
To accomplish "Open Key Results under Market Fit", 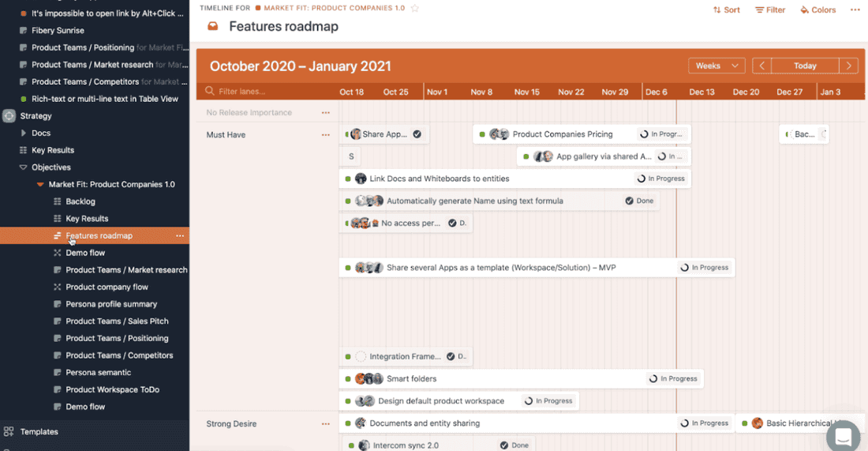I will pyautogui.click(x=87, y=219).
